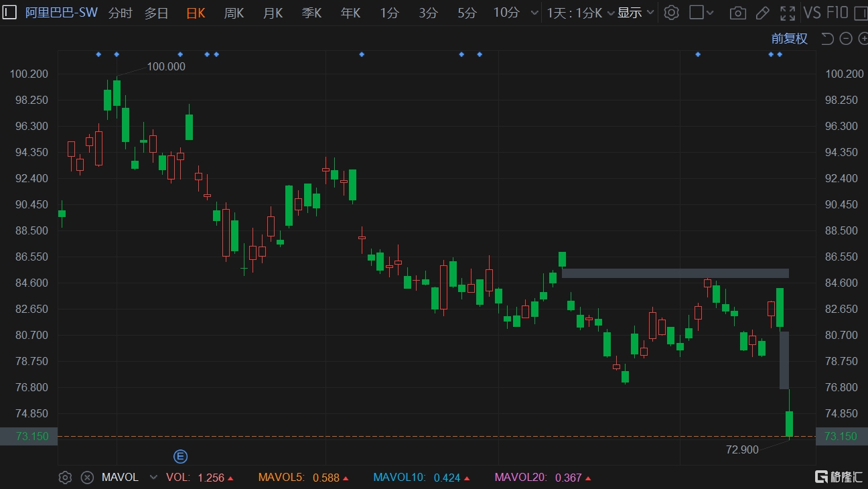Toggle the left sidebar panel icon
Viewport: 868px width, 489px height.
(11, 13)
